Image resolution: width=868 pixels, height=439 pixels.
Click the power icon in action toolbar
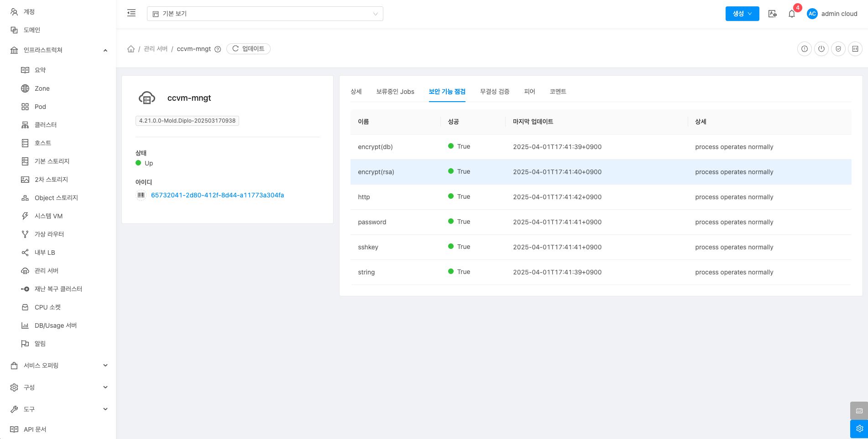coord(821,49)
